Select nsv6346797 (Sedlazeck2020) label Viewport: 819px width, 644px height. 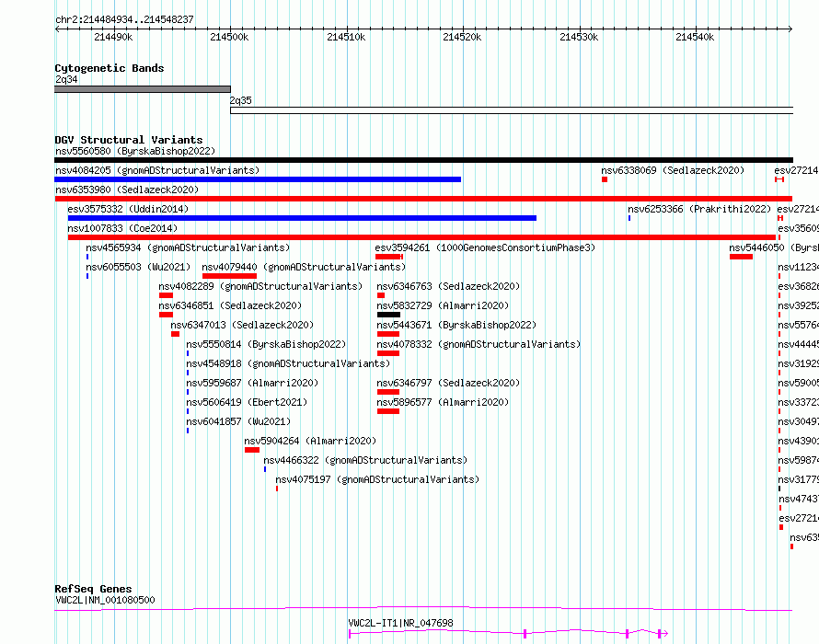click(x=449, y=383)
